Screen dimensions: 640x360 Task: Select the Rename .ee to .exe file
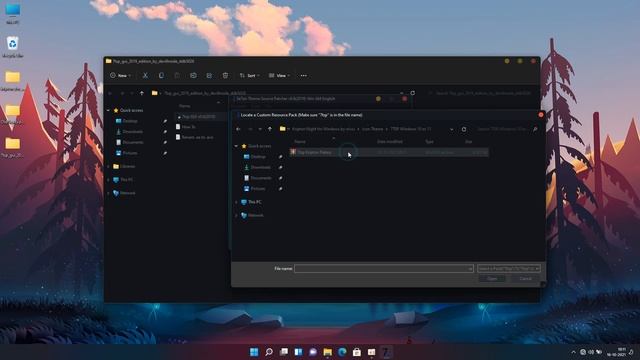point(195,138)
